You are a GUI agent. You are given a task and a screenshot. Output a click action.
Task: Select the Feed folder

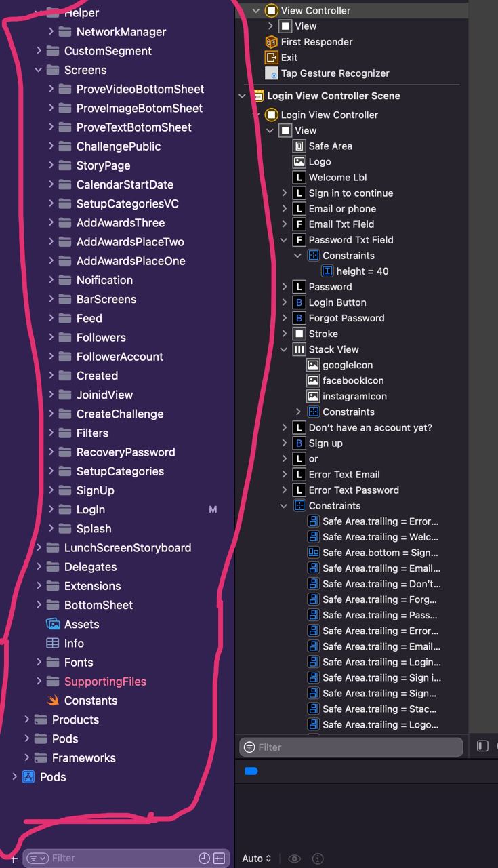pos(89,318)
